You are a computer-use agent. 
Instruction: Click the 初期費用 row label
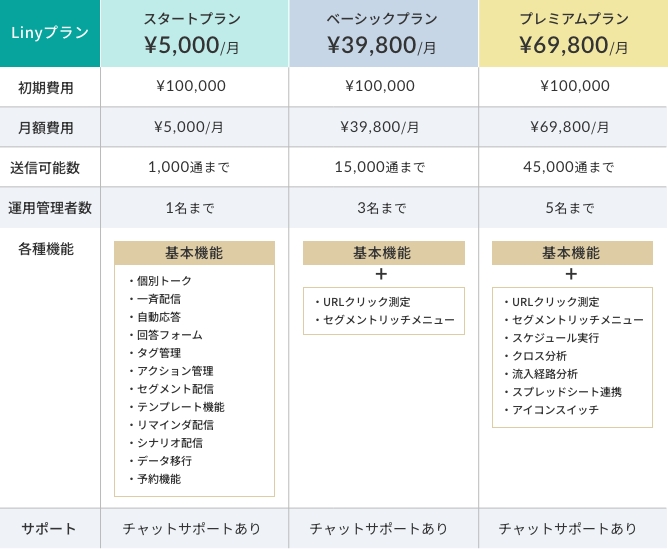pyautogui.click(x=46, y=87)
